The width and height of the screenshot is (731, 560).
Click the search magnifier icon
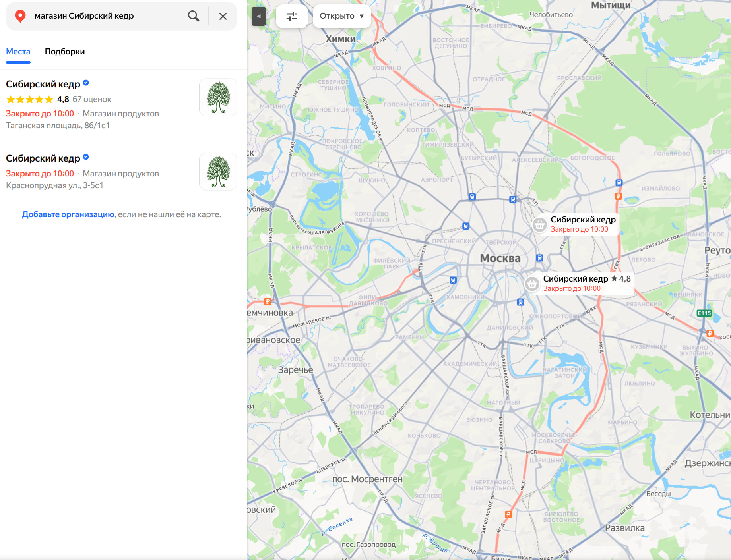coord(194,16)
